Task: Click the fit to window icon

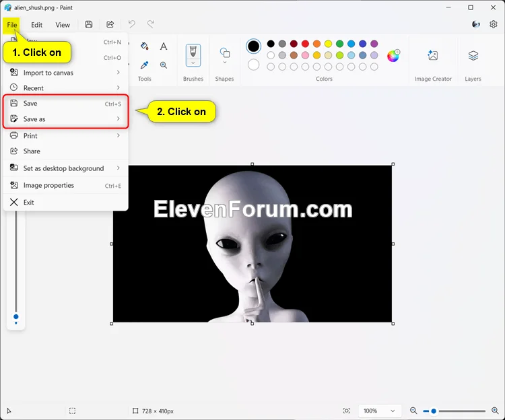Action: pyautogui.click(x=347, y=411)
